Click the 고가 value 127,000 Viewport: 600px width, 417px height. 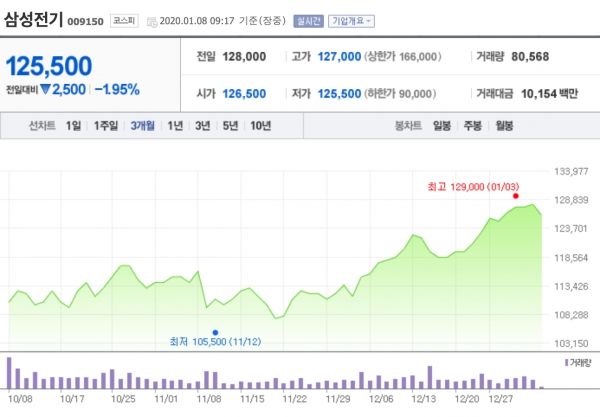point(339,57)
